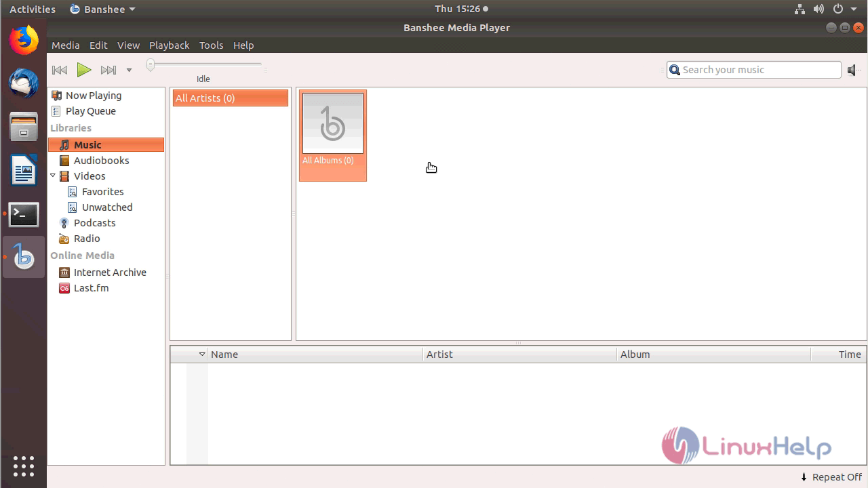
Task: Open the Media menu
Action: (x=66, y=45)
